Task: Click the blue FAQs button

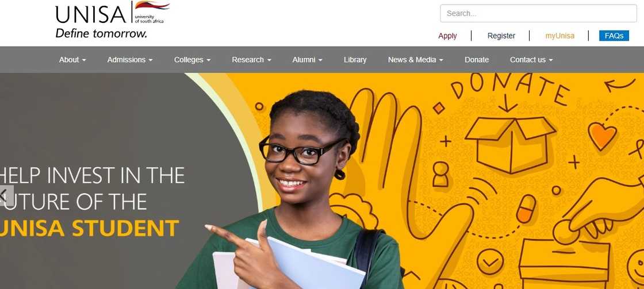Action: [614, 36]
